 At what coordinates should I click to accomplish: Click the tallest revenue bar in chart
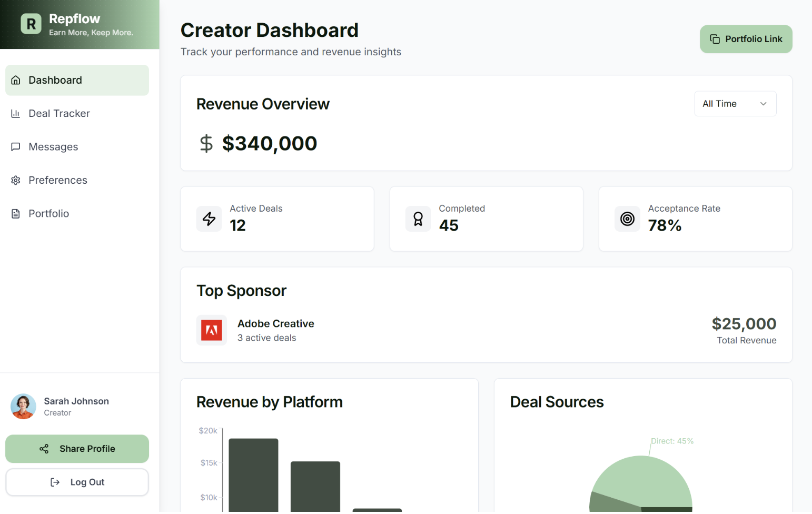253,474
